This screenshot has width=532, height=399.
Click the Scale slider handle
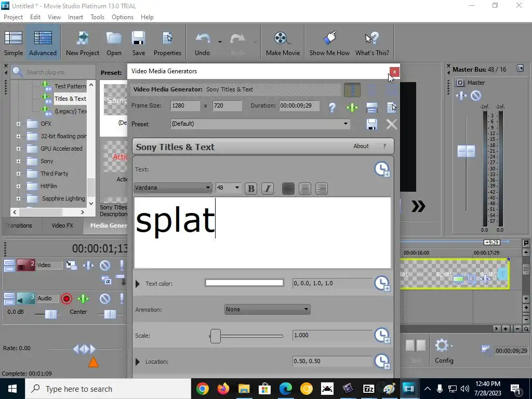point(216,336)
